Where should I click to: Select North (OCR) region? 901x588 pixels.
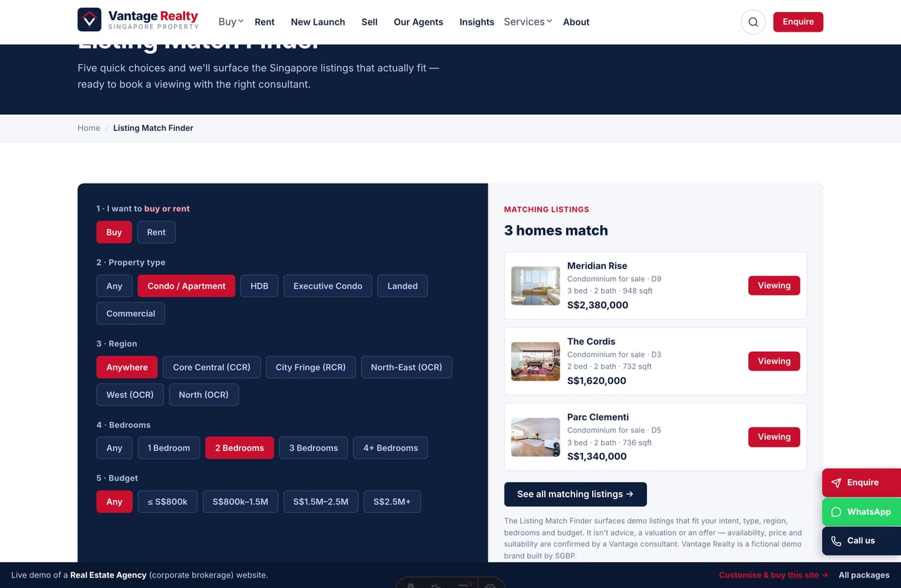click(x=203, y=395)
